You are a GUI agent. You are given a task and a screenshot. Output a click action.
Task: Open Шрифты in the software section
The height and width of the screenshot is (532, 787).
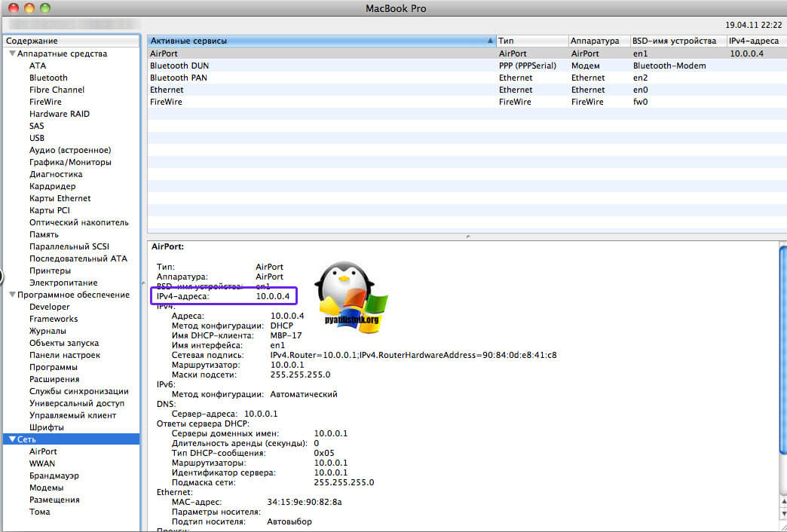click(47, 427)
